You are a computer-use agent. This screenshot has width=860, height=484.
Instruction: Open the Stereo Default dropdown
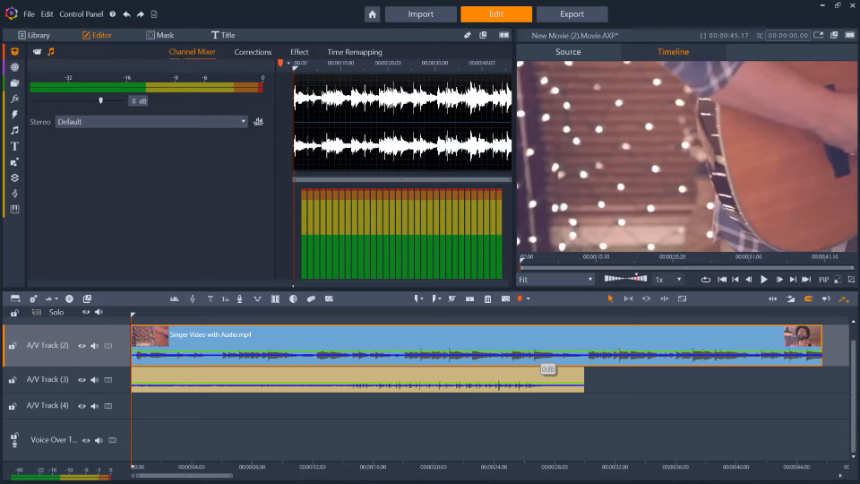click(x=151, y=122)
